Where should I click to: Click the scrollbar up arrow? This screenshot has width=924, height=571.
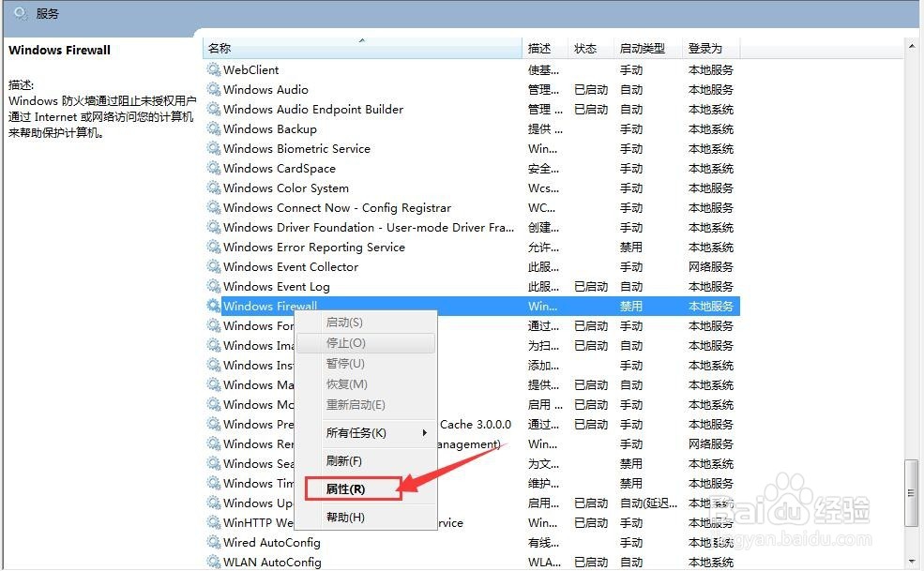click(911, 45)
